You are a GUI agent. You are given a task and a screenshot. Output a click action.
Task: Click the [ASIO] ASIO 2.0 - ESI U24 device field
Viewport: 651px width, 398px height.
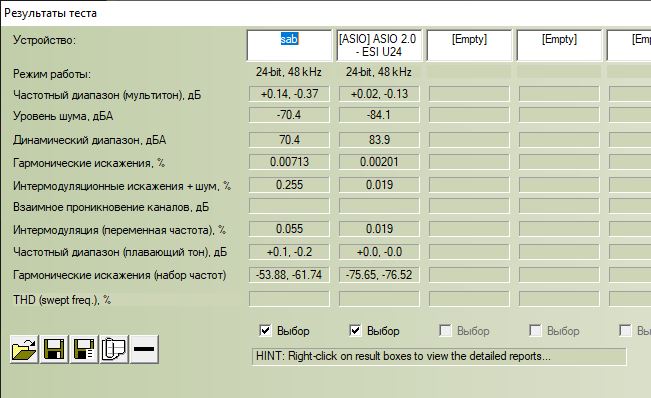tap(379, 45)
